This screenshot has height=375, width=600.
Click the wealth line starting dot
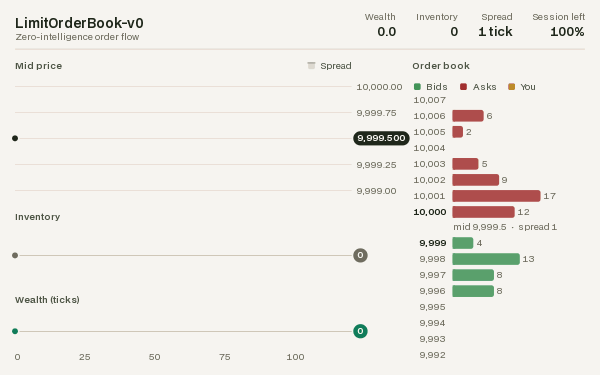pos(15,331)
